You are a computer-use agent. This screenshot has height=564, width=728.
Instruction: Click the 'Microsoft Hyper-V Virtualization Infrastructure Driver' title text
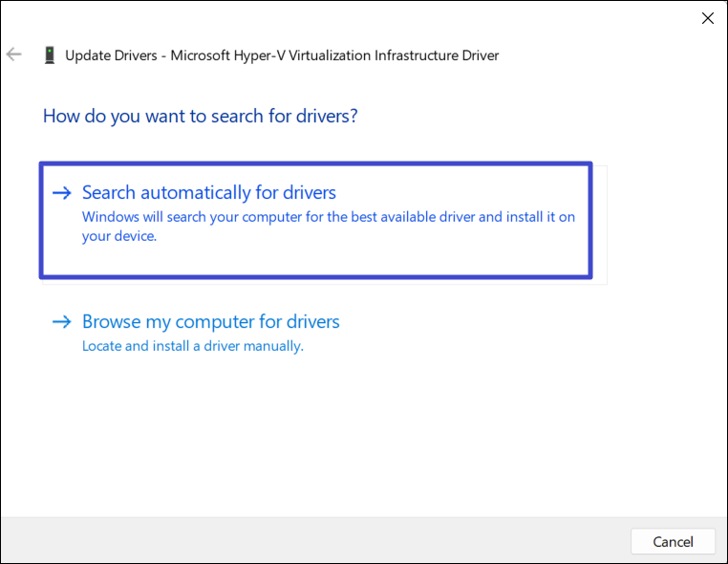tap(334, 55)
